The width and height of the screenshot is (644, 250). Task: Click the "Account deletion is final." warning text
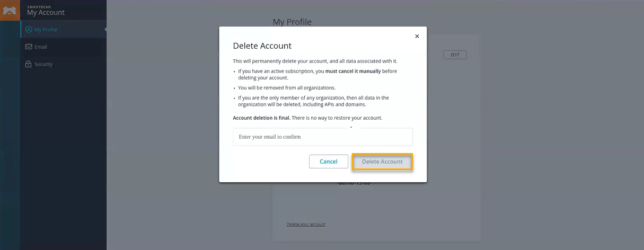261,118
